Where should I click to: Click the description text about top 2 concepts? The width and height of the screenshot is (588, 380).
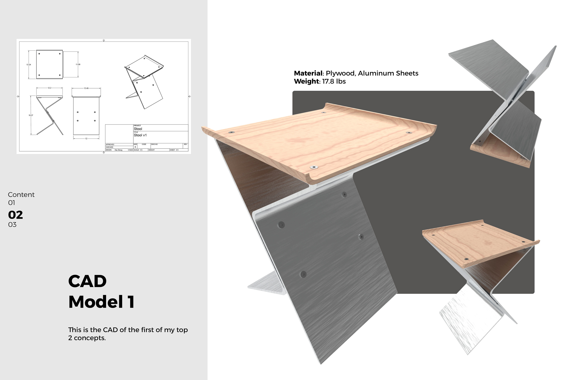128,334
